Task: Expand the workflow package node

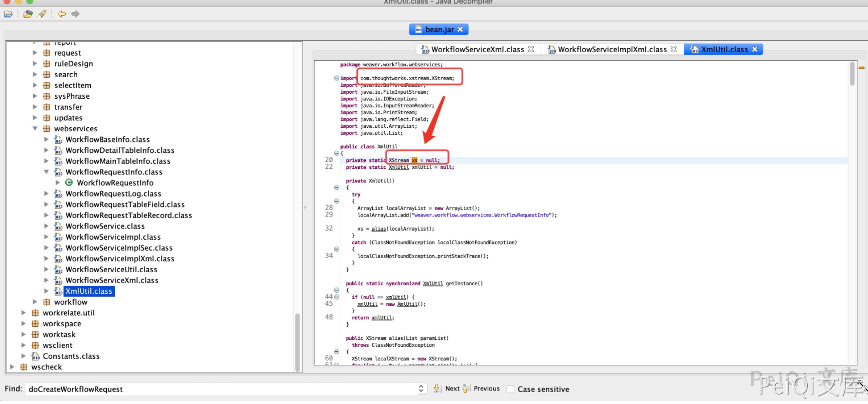Action: (35, 302)
